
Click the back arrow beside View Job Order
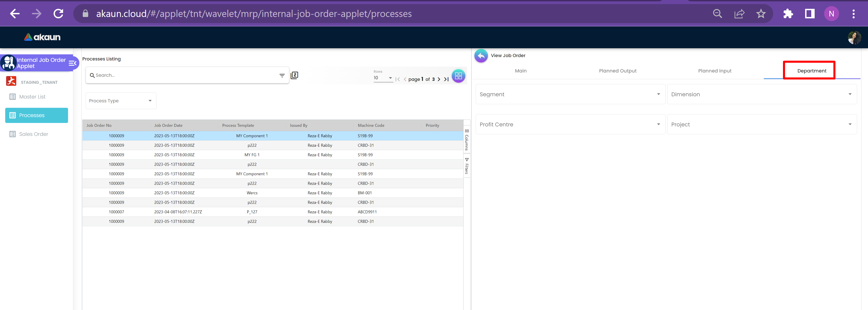point(481,56)
